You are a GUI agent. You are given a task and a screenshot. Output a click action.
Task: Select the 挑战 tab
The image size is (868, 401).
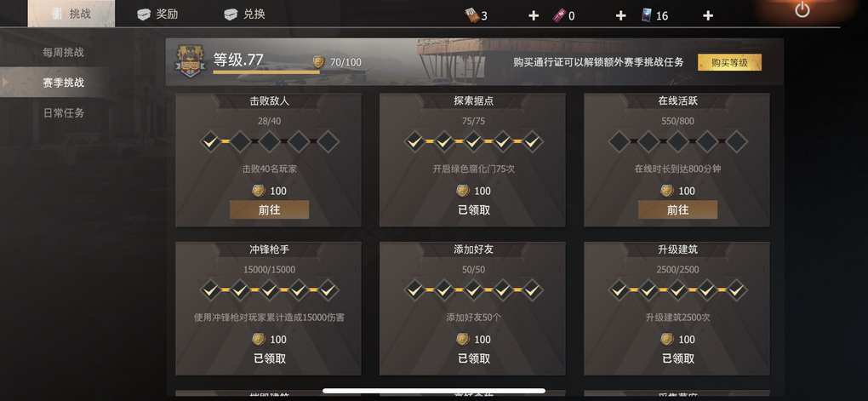[71, 14]
